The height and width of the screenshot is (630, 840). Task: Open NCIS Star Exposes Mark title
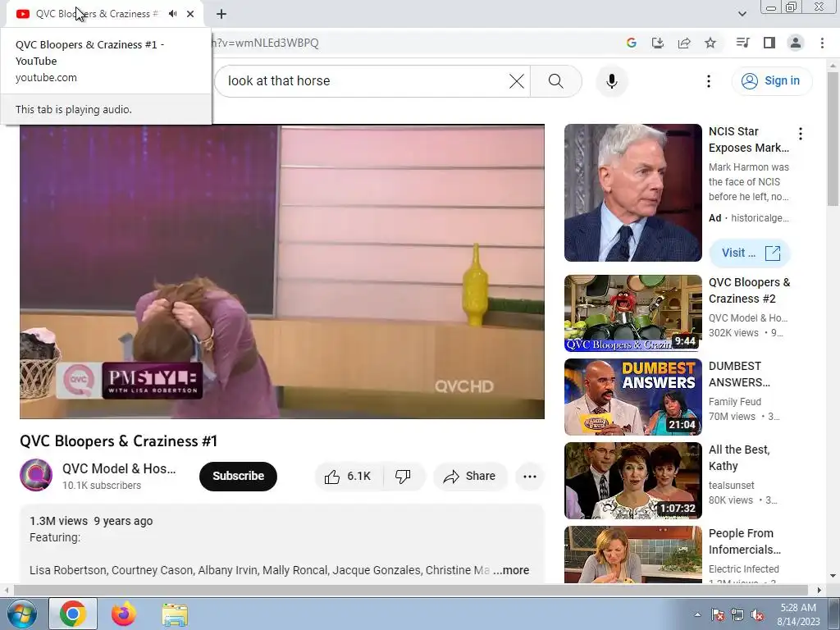749,139
